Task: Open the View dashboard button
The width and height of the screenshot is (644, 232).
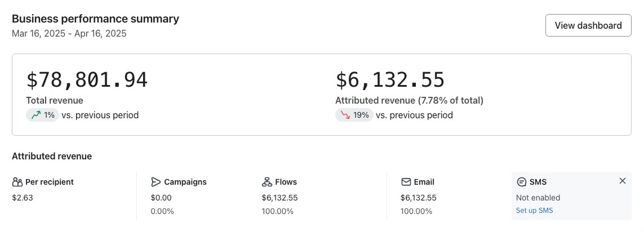Action: tap(588, 25)
